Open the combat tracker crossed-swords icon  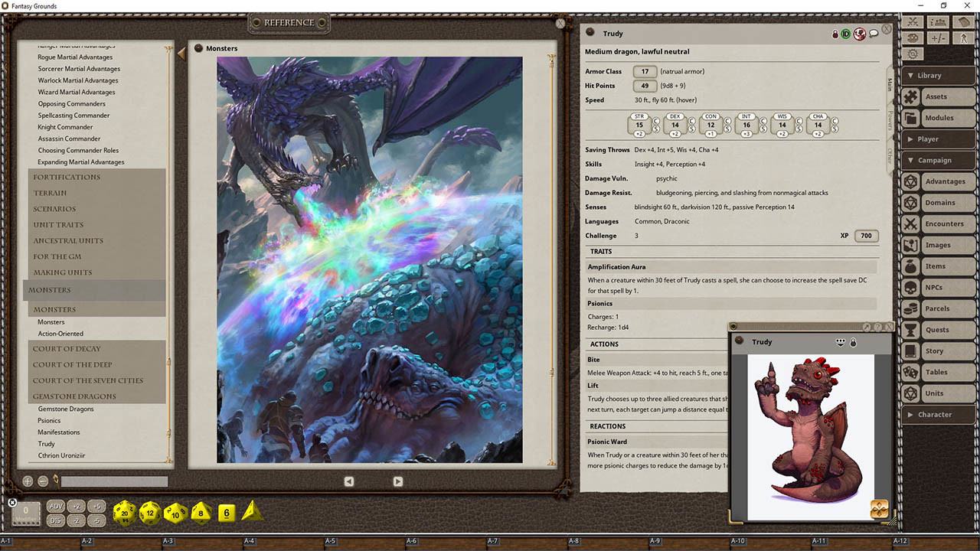(x=913, y=22)
